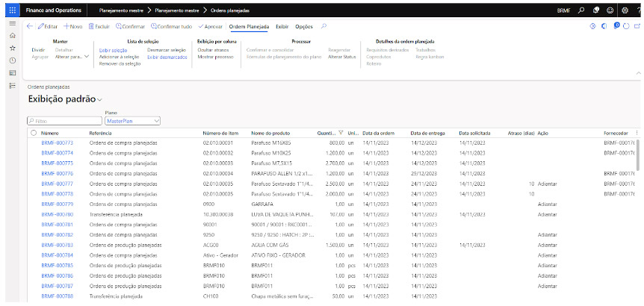
Task: Click the Quantidade column filter icon
Action: pyautogui.click(x=341, y=133)
